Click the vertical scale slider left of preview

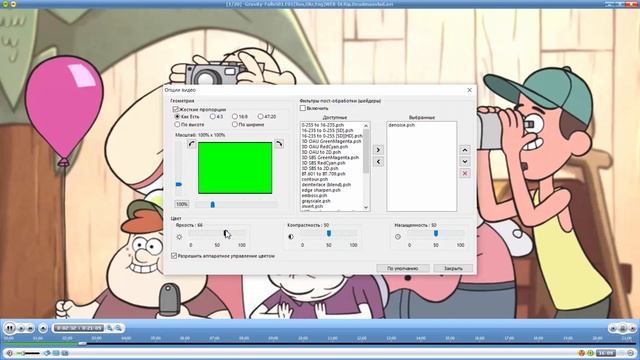click(179, 169)
